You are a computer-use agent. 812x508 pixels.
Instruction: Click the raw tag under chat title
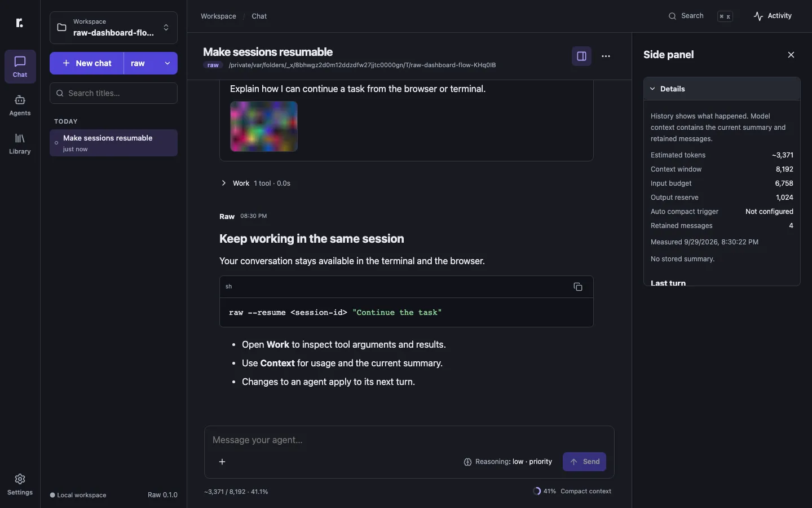pos(213,65)
